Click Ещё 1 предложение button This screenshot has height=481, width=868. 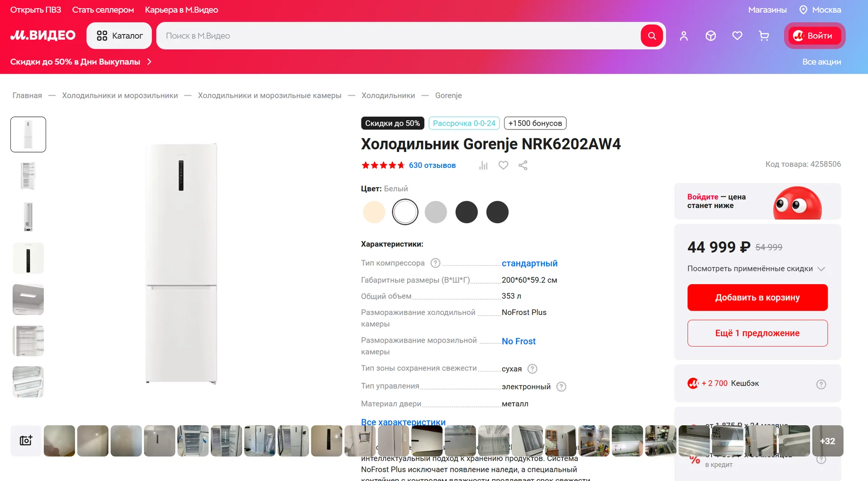(757, 333)
